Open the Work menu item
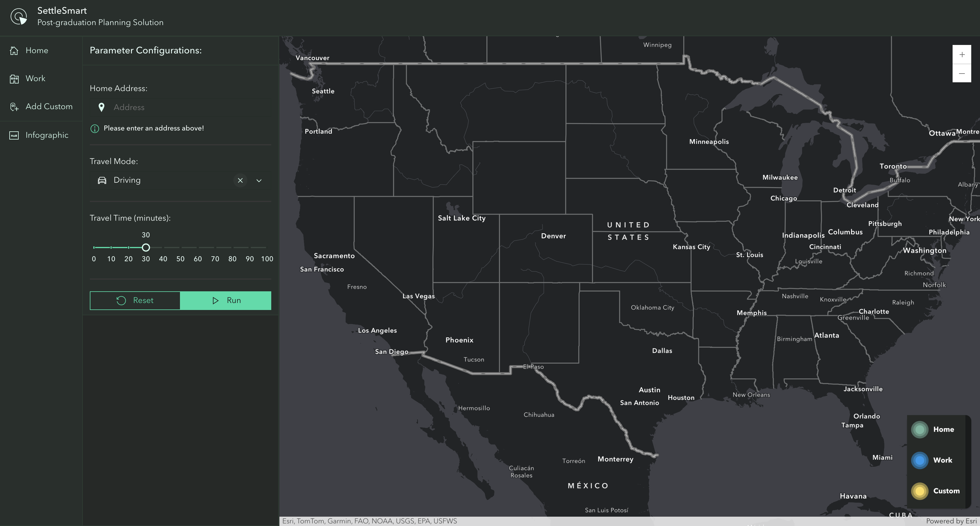Screen dimensions: 980x526 pyautogui.click(x=35, y=79)
